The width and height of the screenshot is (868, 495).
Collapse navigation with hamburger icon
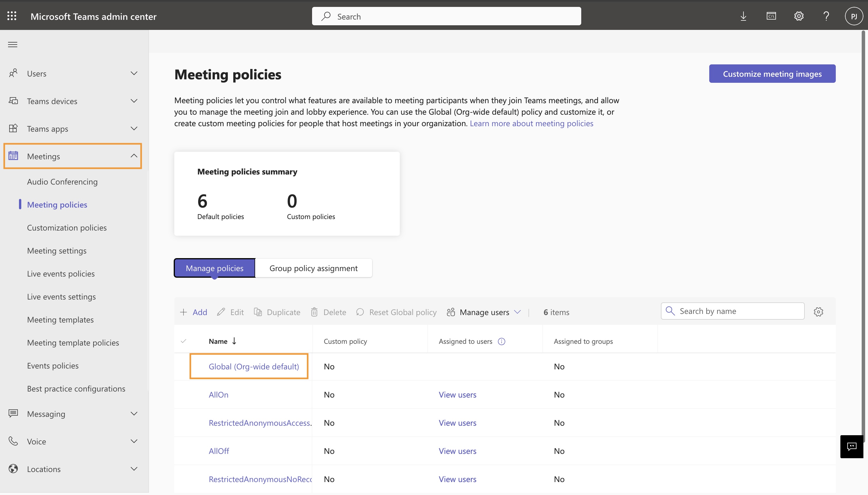(x=13, y=45)
